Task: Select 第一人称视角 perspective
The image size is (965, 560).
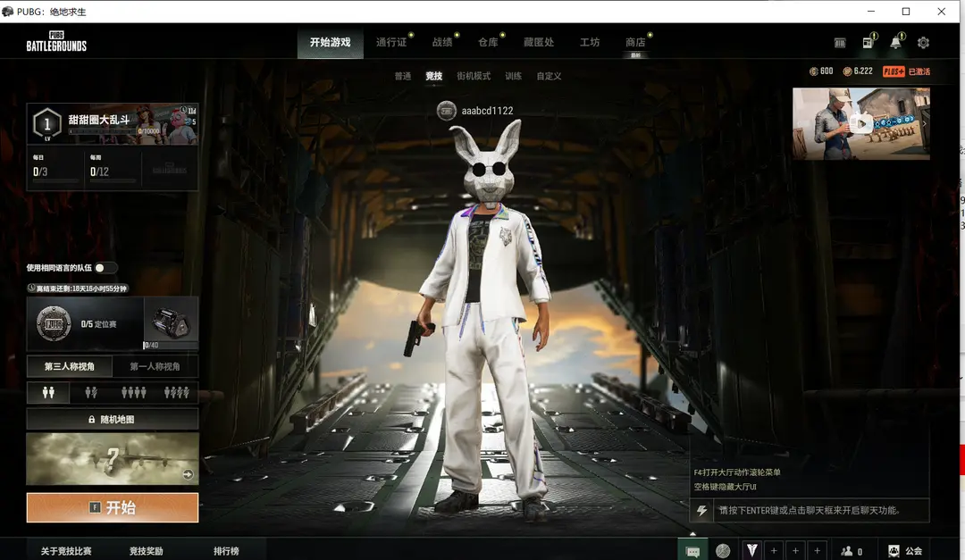Action: point(155,366)
